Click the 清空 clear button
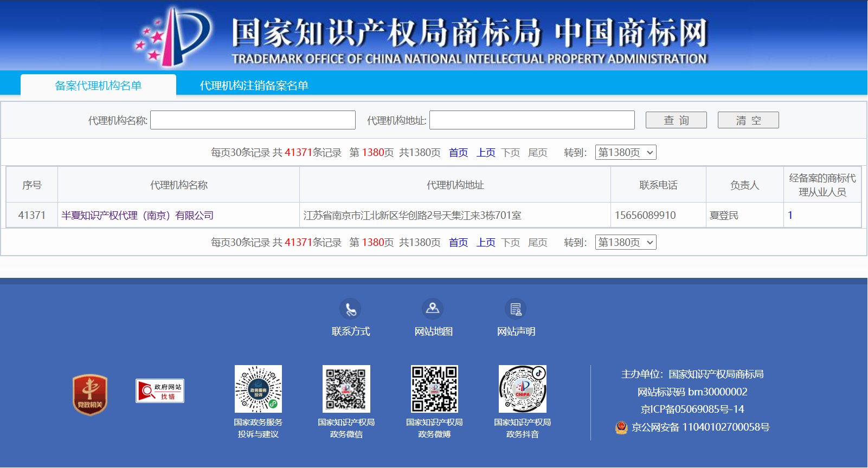 pos(748,120)
